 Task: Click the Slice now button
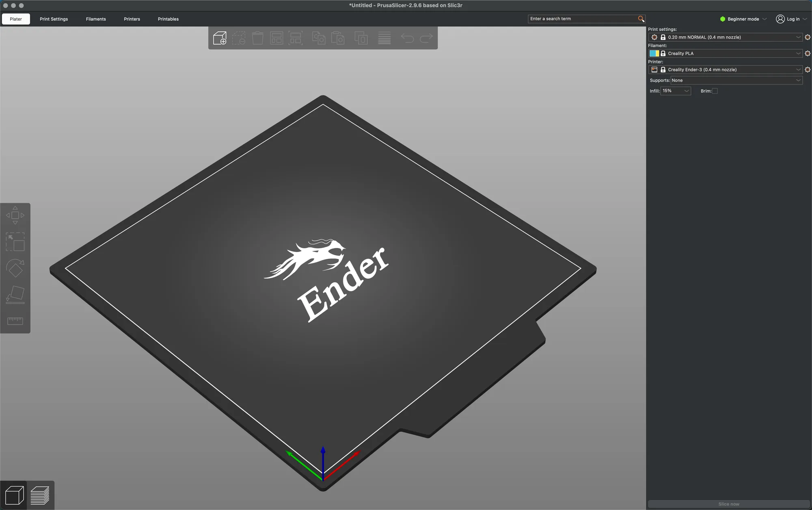729,504
